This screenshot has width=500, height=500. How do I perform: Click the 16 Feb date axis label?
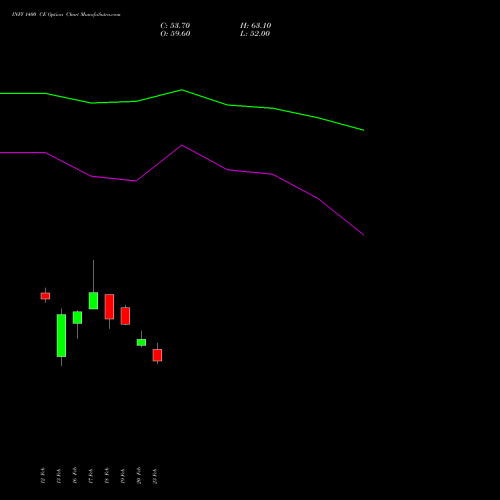click(x=74, y=476)
